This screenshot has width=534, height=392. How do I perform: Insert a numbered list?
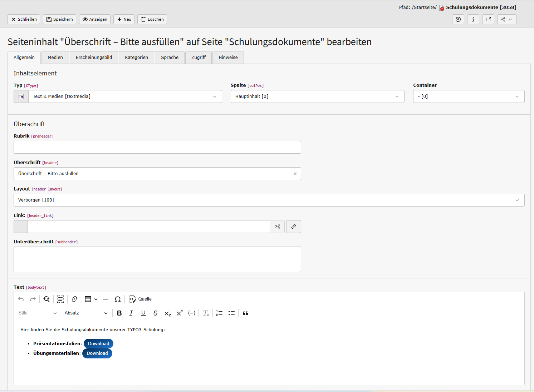click(220, 313)
